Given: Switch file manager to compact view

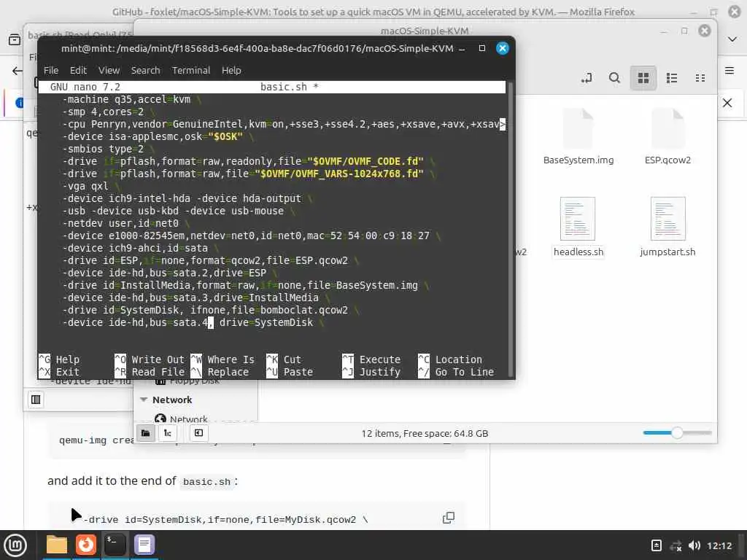Looking at the screenshot, I should click(x=700, y=77).
